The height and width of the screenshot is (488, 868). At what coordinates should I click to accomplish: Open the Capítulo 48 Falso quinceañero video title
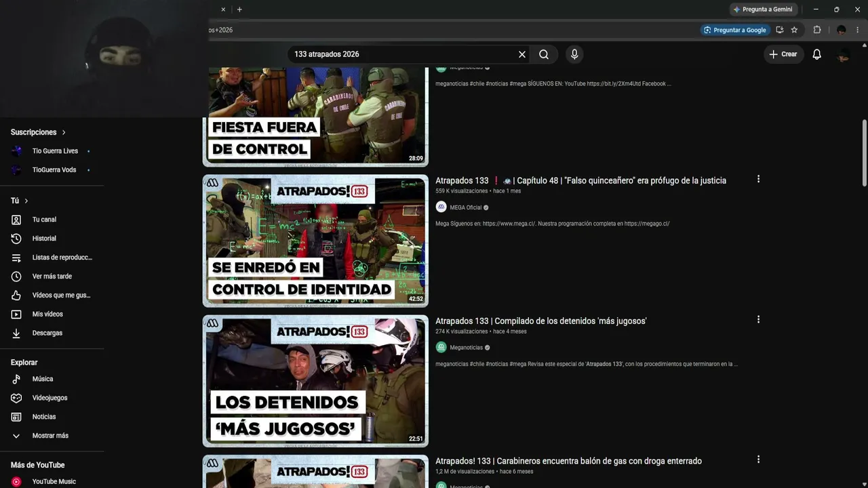(x=580, y=180)
